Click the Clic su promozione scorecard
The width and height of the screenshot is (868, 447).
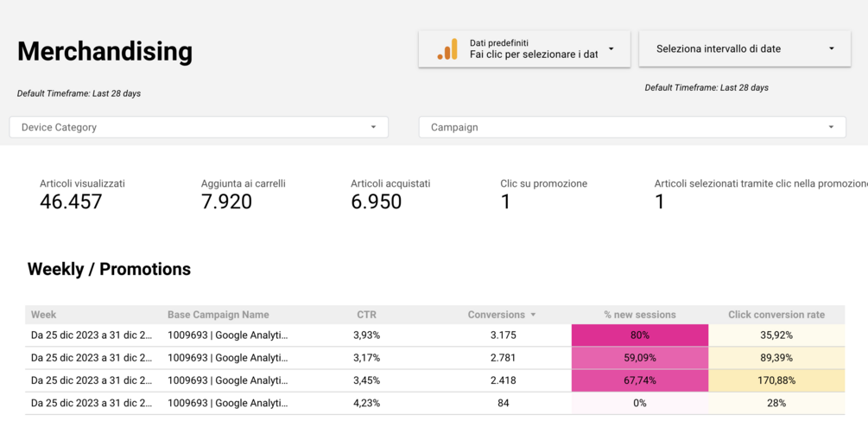[x=543, y=195]
